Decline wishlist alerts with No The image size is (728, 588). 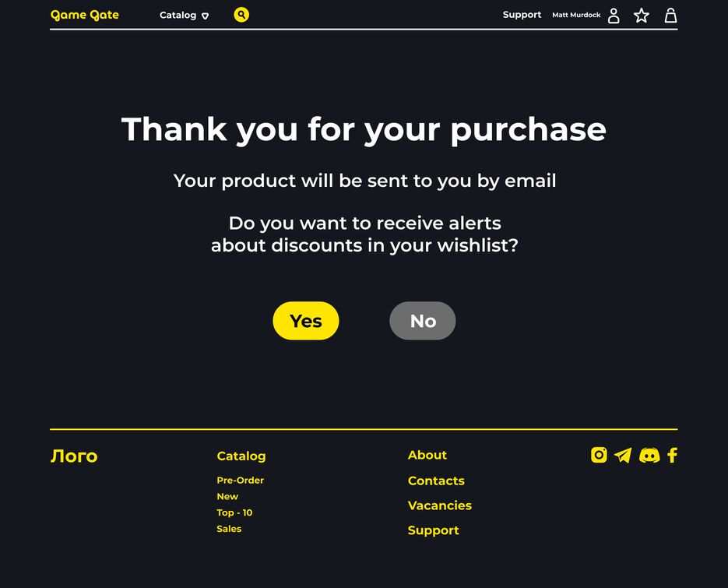coord(423,320)
